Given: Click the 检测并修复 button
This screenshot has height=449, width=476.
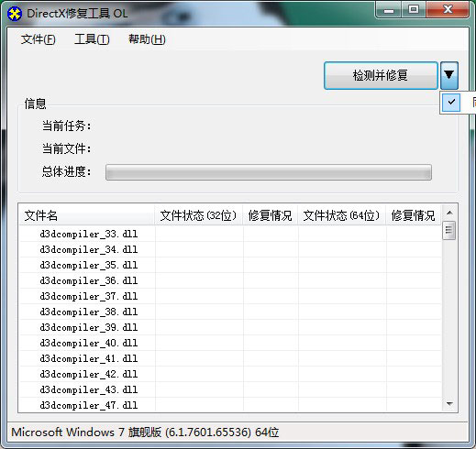Looking at the screenshot, I should (381, 75).
